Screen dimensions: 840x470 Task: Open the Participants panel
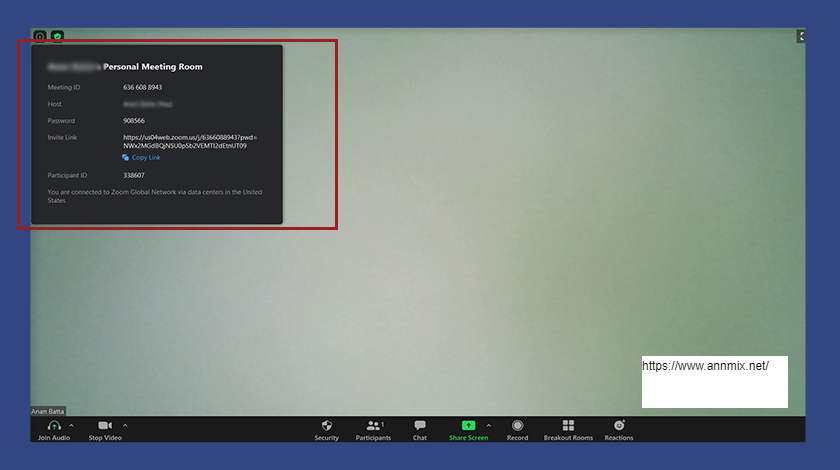click(x=373, y=430)
